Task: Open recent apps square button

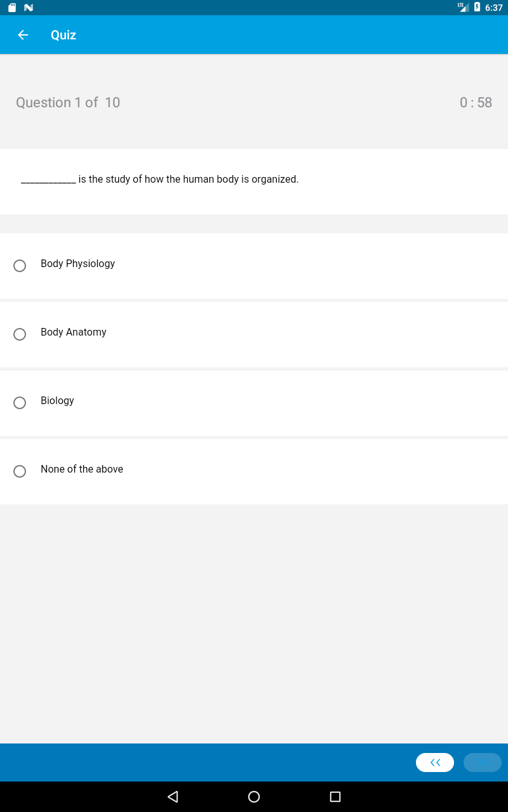Action: tap(335, 796)
